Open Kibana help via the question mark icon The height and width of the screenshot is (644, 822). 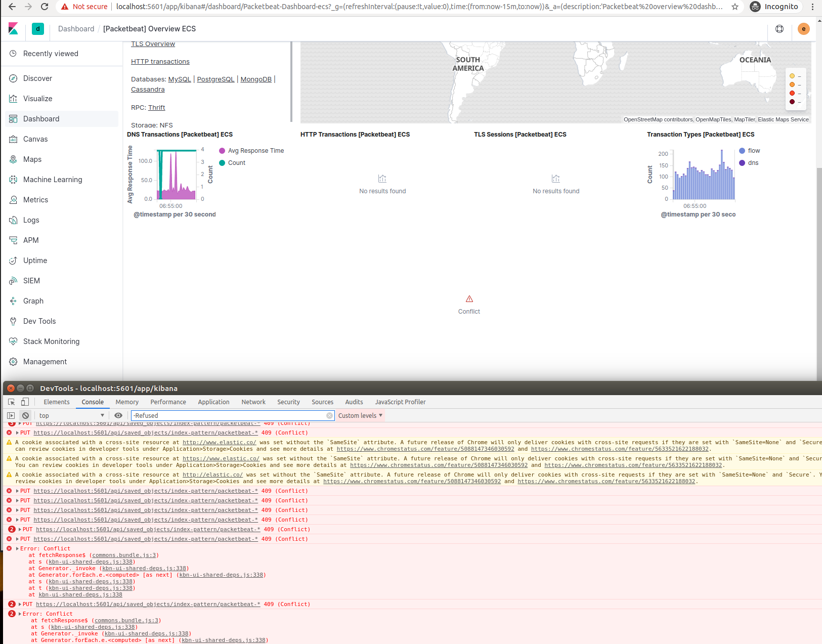pos(779,29)
